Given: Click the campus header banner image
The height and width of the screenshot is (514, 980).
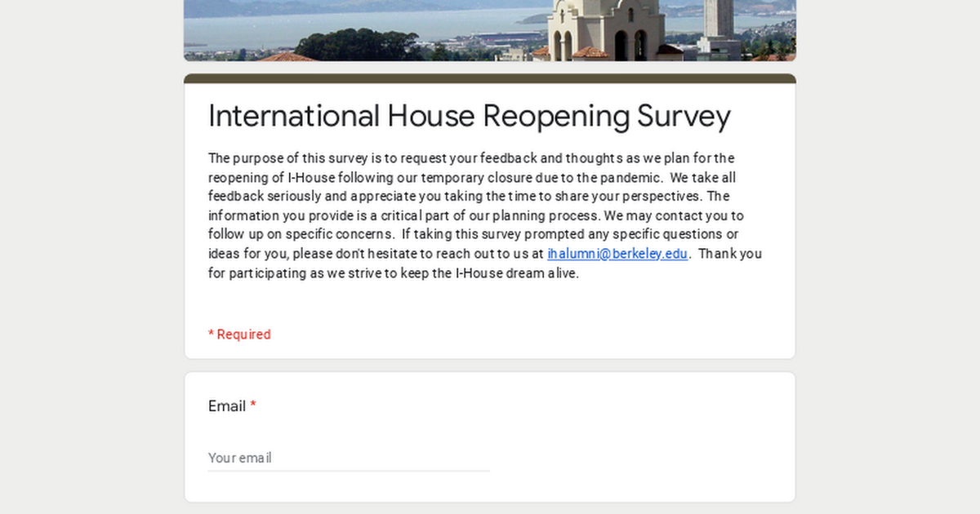Looking at the screenshot, I should pos(490,30).
